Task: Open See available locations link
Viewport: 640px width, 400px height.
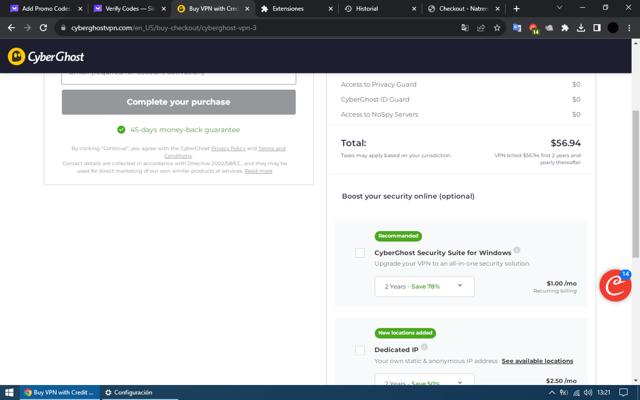Action: (537, 361)
